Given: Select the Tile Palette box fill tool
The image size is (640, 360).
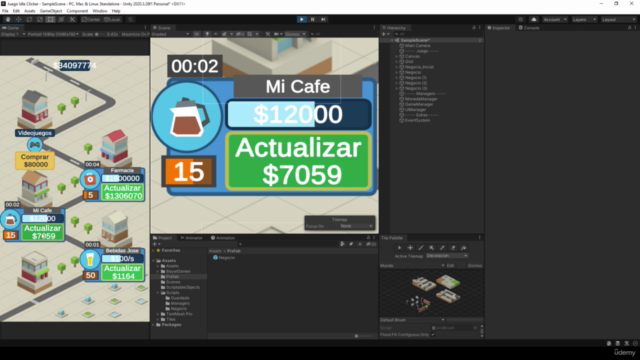Looking at the screenshot, I should click(x=431, y=248).
